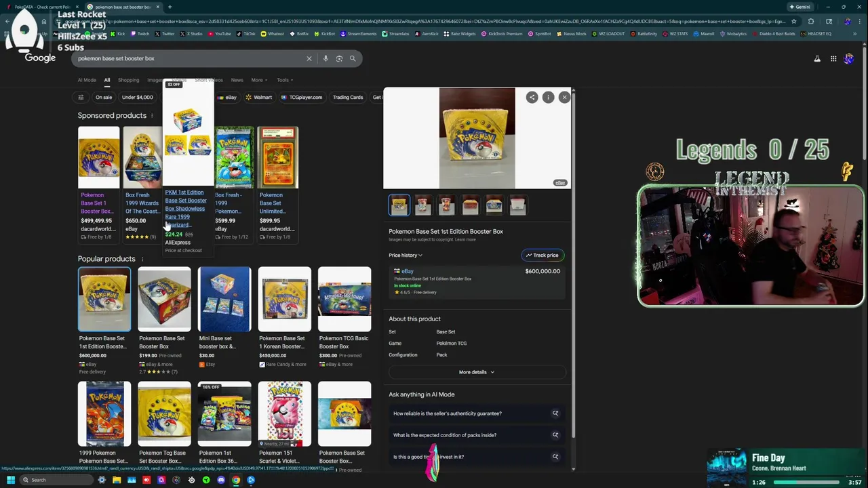Open the filter sliders chip icon
The image size is (868, 488).
81,97
